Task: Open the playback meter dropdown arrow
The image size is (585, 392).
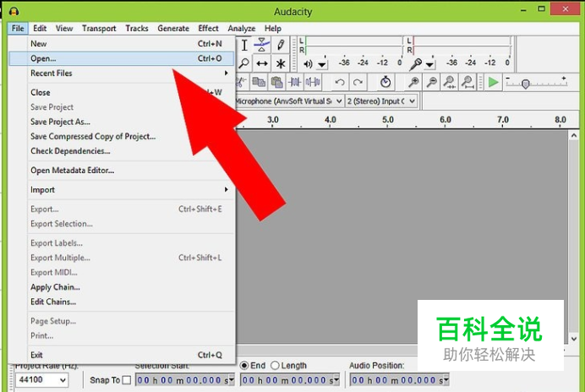Action: pyautogui.click(x=322, y=65)
